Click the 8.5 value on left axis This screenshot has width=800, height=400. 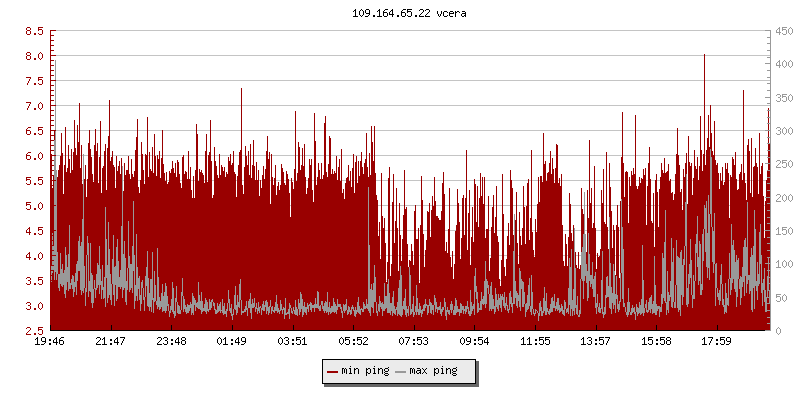point(33,31)
